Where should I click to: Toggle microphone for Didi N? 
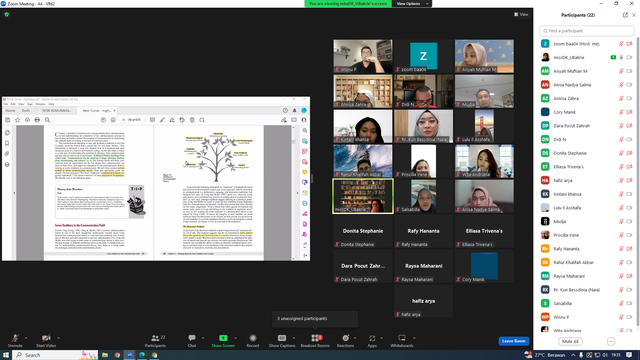[x=621, y=140]
